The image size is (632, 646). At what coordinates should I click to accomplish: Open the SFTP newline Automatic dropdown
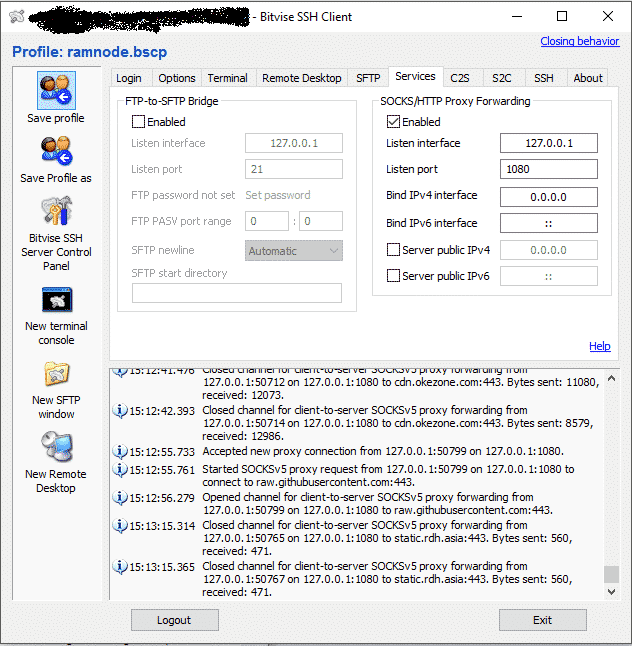pyautogui.click(x=294, y=251)
